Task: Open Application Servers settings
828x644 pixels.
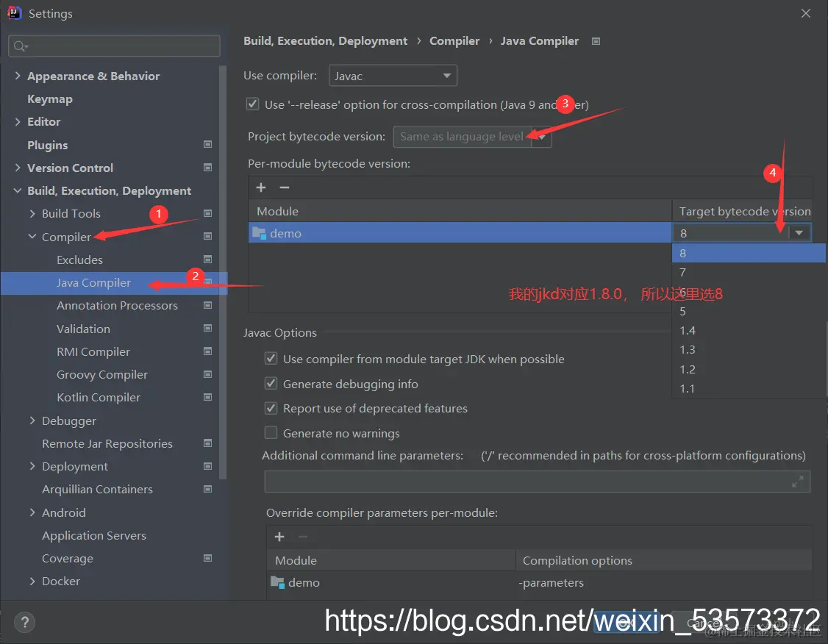Action: point(94,535)
